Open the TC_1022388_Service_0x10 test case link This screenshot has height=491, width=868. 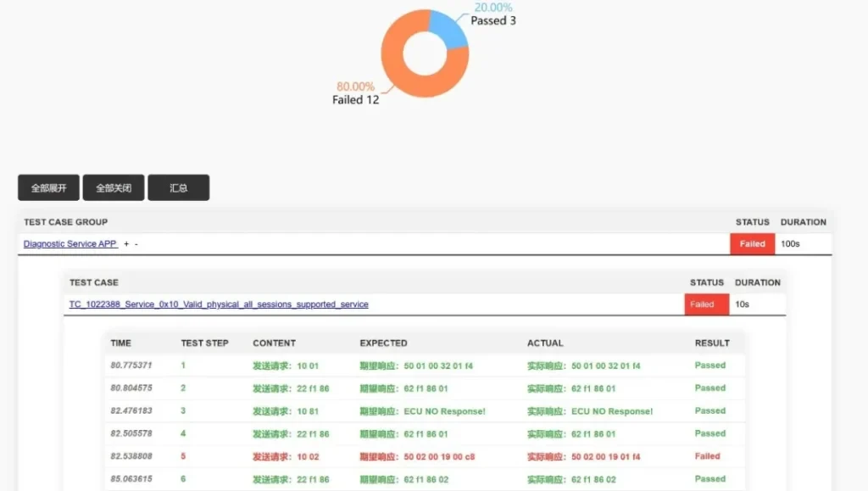(219, 304)
